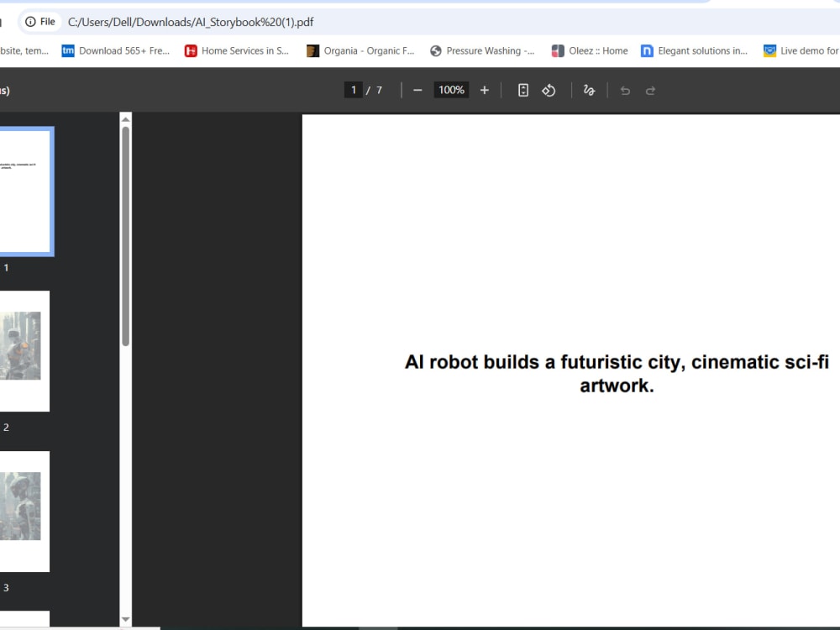Open Organia - Organic F... bookmark
840x630 pixels.
360,51
